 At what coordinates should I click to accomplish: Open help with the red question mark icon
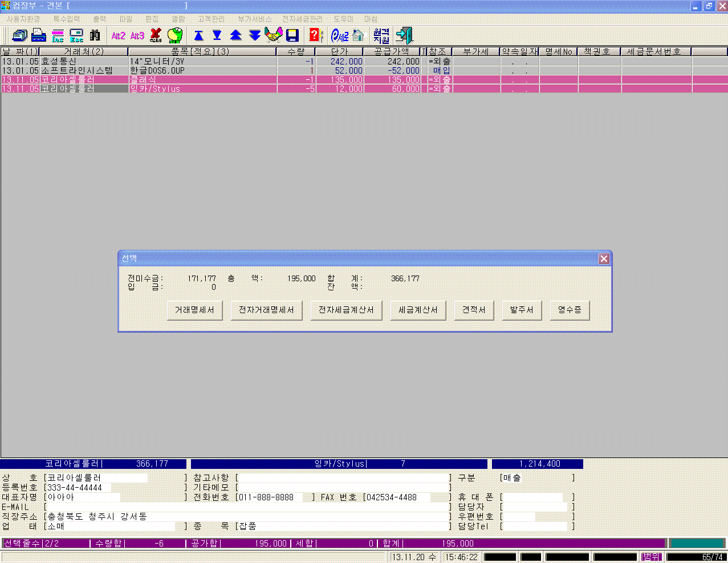315,35
